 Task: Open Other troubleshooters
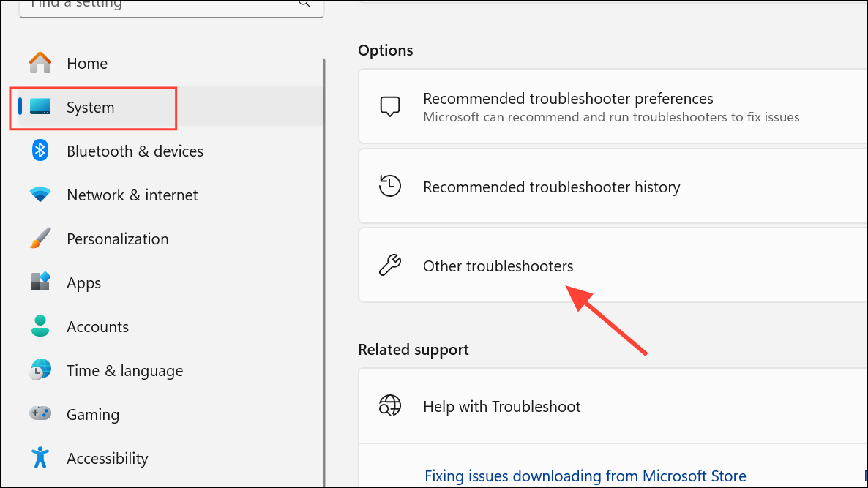click(x=498, y=266)
